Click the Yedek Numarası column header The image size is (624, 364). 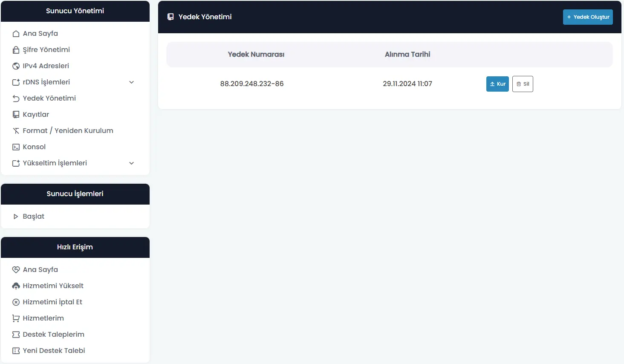pyautogui.click(x=256, y=55)
